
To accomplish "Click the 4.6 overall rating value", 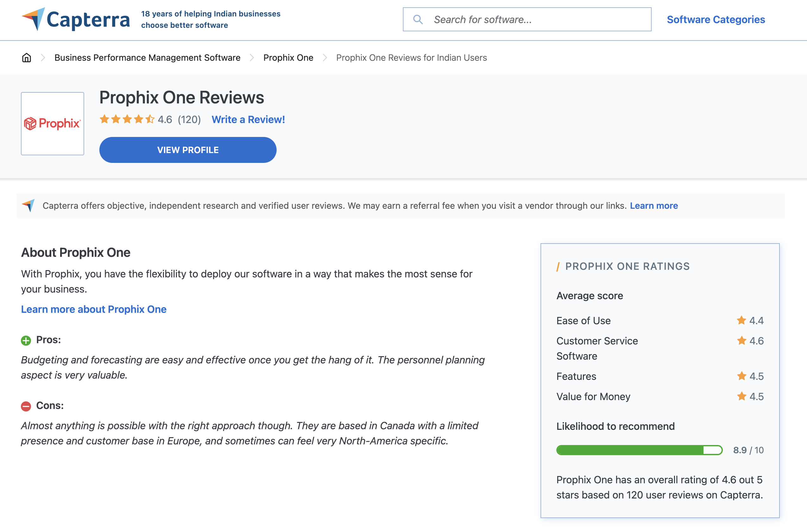I will click(165, 120).
